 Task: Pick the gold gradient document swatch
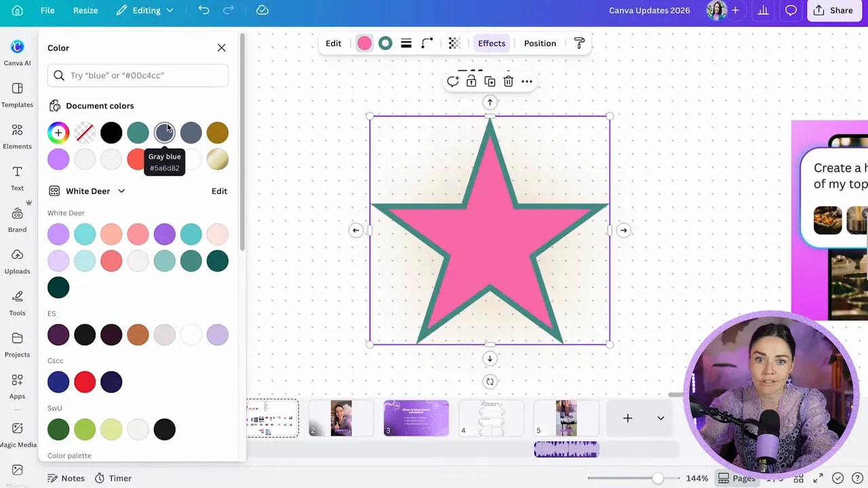pyautogui.click(x=218, y=159)
